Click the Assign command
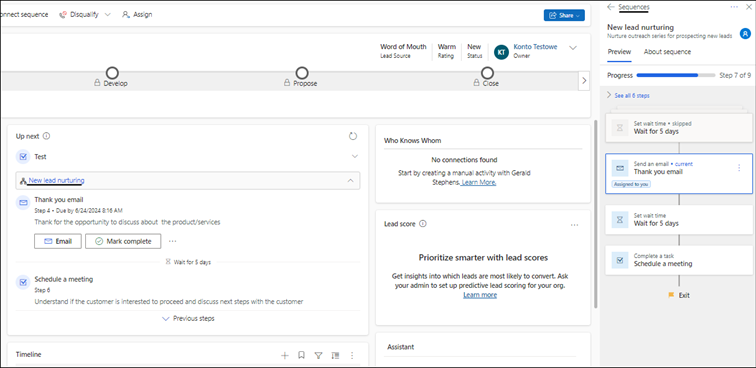 pos(137,14)
